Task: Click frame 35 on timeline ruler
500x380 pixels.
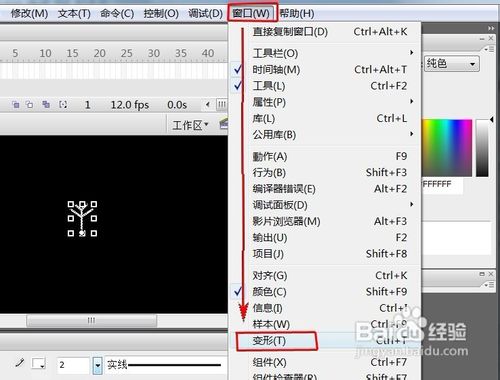Action: coord(181,53)
